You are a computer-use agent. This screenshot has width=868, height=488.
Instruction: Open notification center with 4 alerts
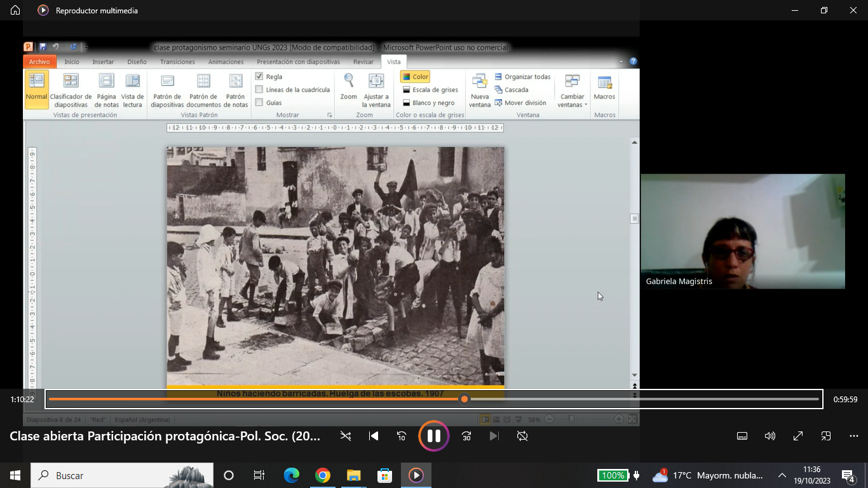[848, 475]
